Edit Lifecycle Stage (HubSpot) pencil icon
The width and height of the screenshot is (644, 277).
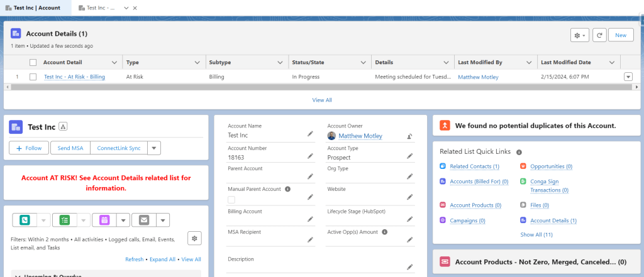[409, 219]
